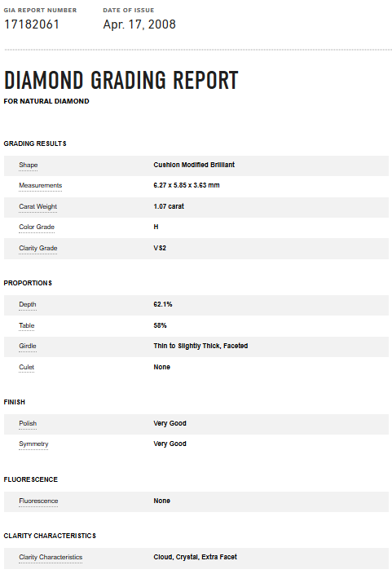Viewport: 392px width, 574px height.
Task: Click the Girdle label link
Action: pyautogui.click(x=28, y=347)
